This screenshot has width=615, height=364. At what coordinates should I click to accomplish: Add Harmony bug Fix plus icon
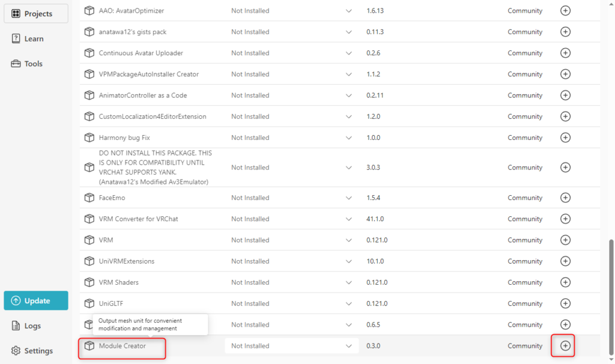tap(565, 138)
